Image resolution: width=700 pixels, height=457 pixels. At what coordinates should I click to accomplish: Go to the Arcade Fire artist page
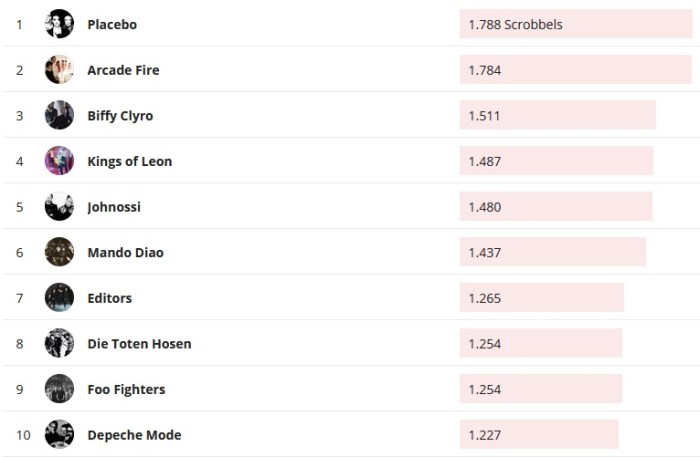click(x=123, y=70)
